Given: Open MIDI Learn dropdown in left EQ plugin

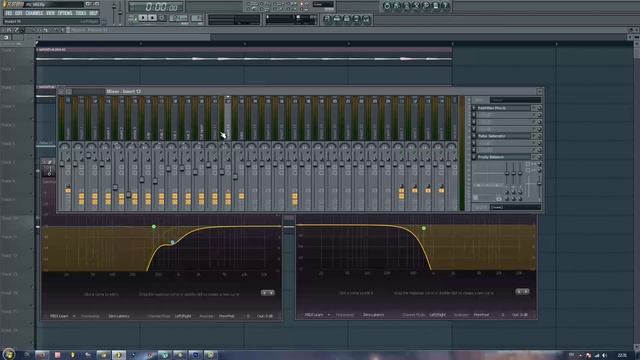Looking at the screenshot, I should point(62,316).
